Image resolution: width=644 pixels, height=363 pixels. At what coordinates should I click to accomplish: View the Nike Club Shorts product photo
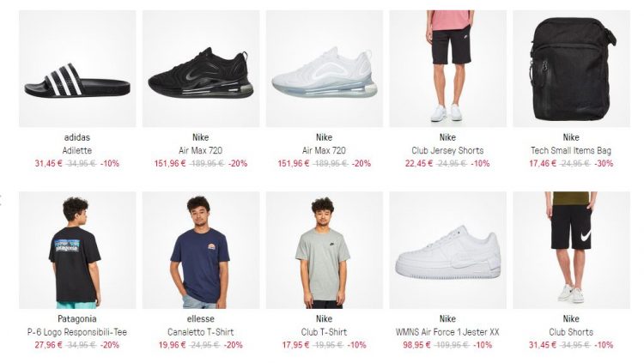click(x=571, y=250)
